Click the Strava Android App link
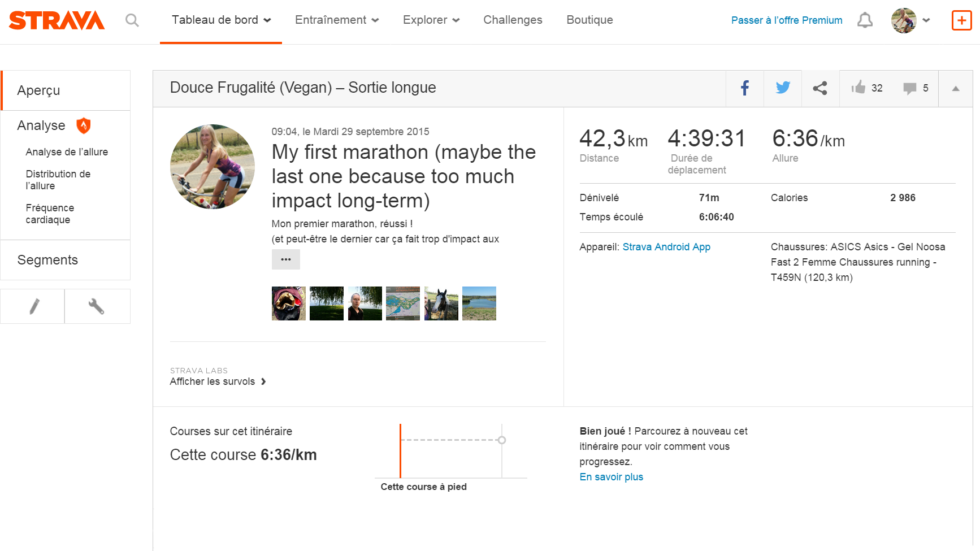 [x=666, y=247]
